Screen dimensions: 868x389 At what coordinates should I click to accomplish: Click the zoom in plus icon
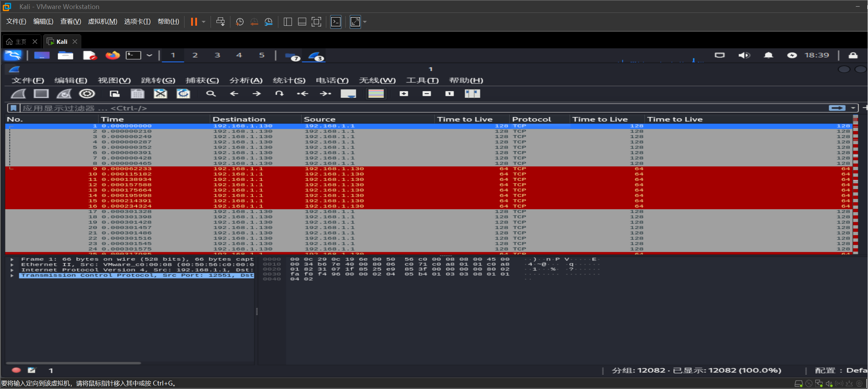click(404, 94)
